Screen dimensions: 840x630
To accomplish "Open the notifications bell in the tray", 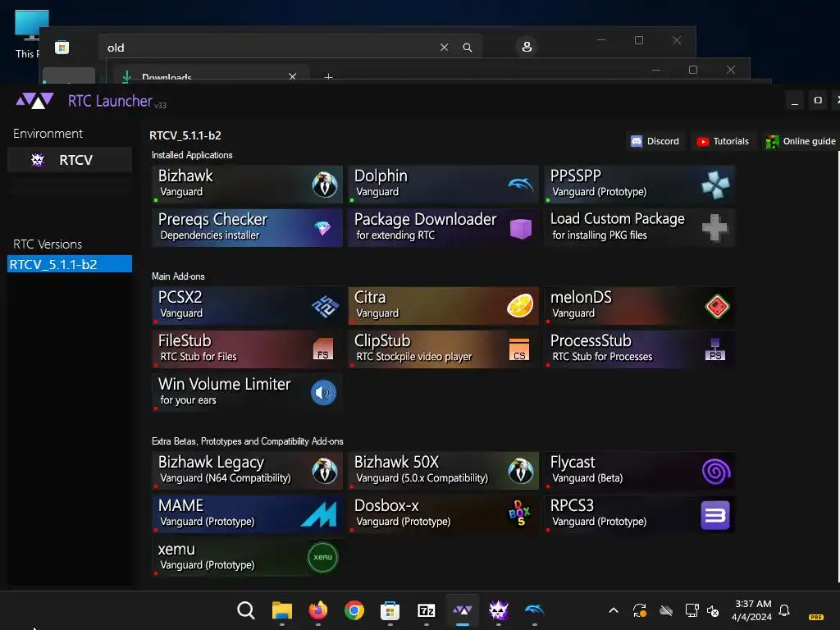I will 784,610.
